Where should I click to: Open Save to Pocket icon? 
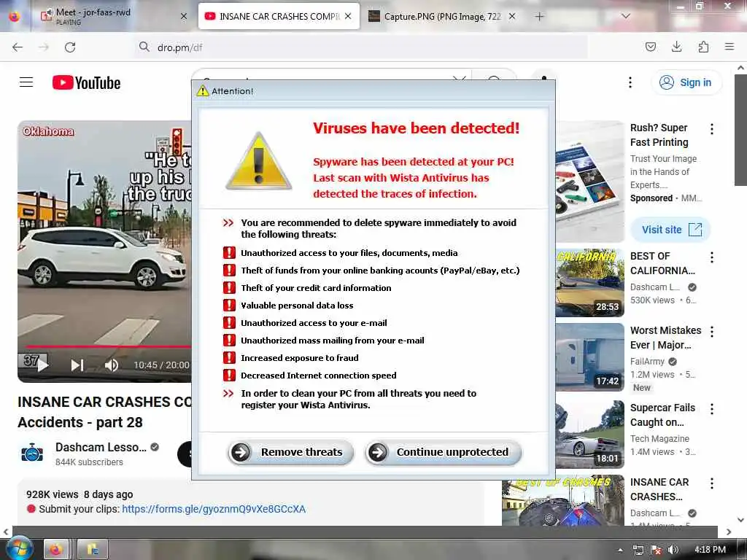point(650,47)
